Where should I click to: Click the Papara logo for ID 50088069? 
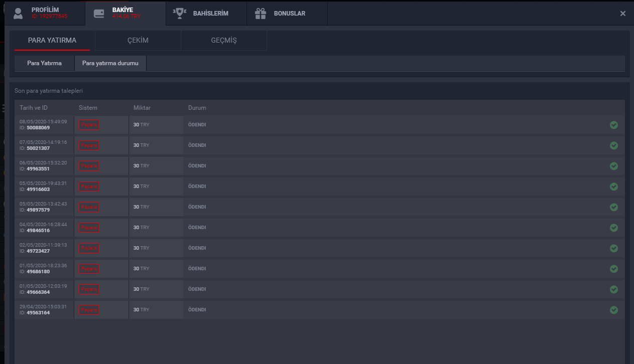(x=89, y=125)
